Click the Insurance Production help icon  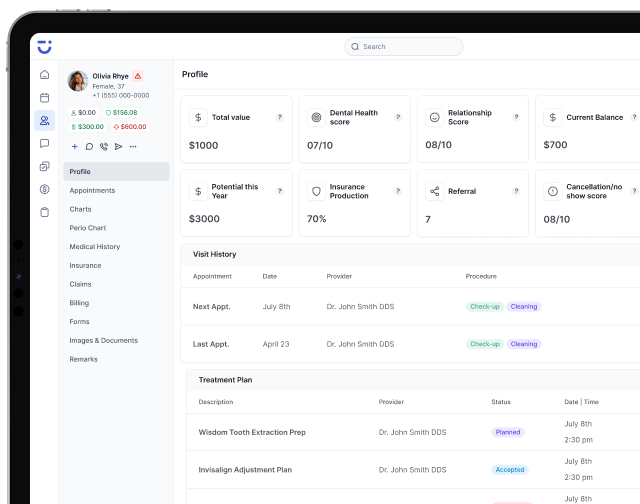coord(398,191)
